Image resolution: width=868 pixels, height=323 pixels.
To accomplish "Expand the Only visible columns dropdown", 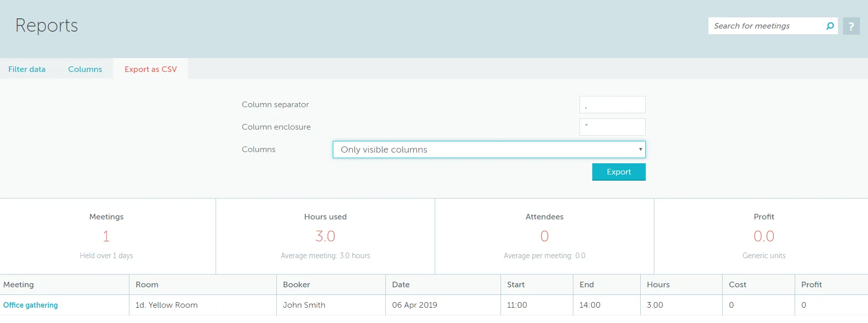I will pos(489,150).
